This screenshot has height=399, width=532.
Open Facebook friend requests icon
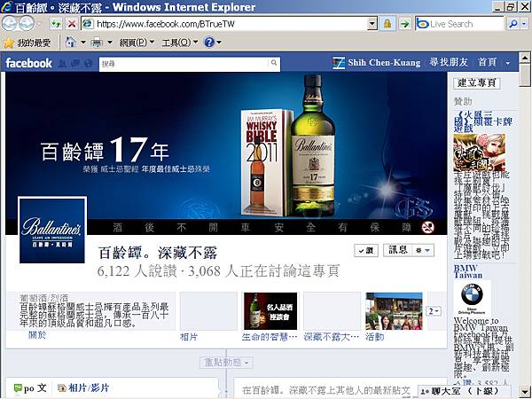coord(62,63)
